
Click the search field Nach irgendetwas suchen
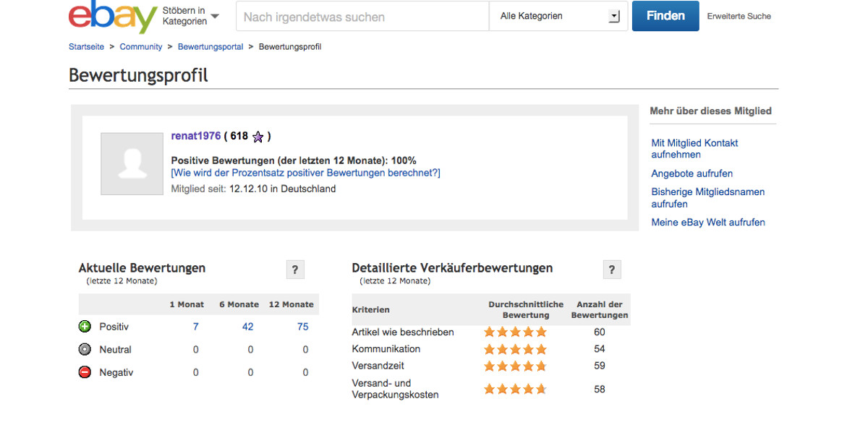(x=362, y=17)
